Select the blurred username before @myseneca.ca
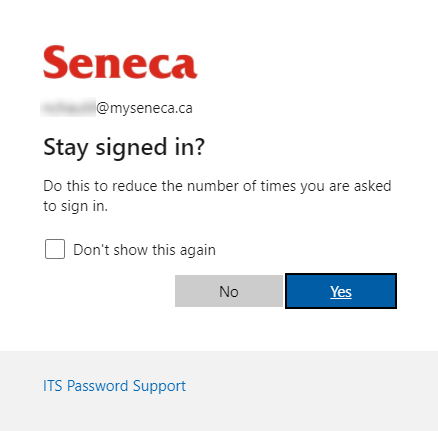The width and height of the screenshot is (438, 431). click(x=68, y=107)
